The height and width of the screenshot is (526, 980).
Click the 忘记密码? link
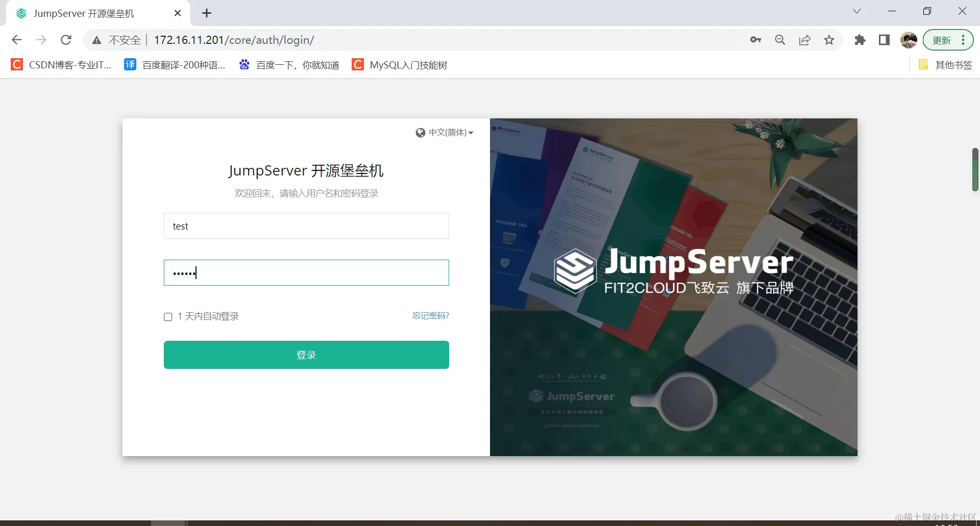pos(430,316)
